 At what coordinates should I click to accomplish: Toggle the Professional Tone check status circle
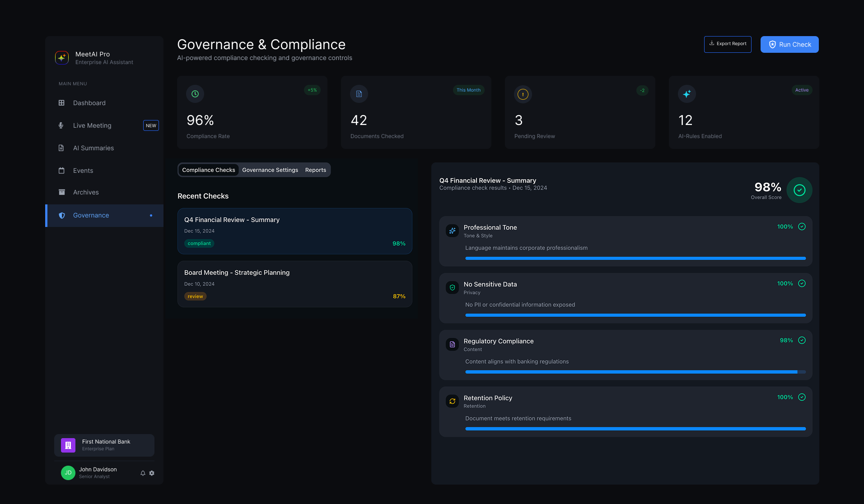coord(802,227)
